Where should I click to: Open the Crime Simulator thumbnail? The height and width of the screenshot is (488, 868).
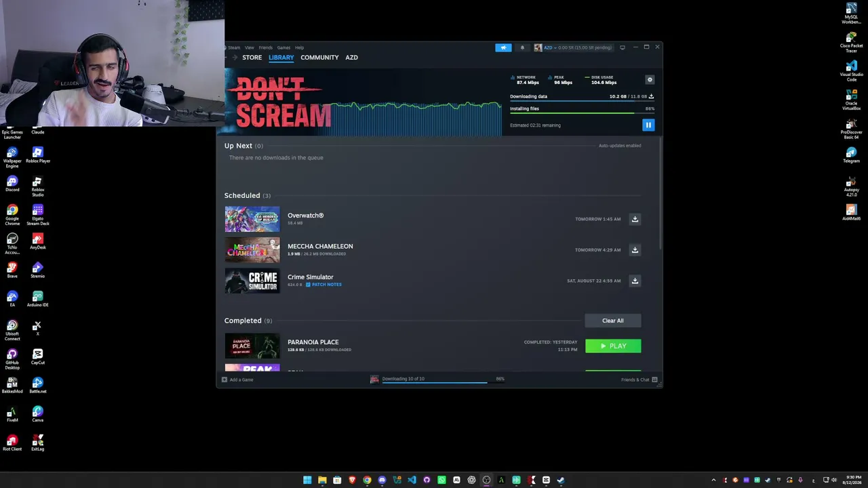[x=252, y=281]
